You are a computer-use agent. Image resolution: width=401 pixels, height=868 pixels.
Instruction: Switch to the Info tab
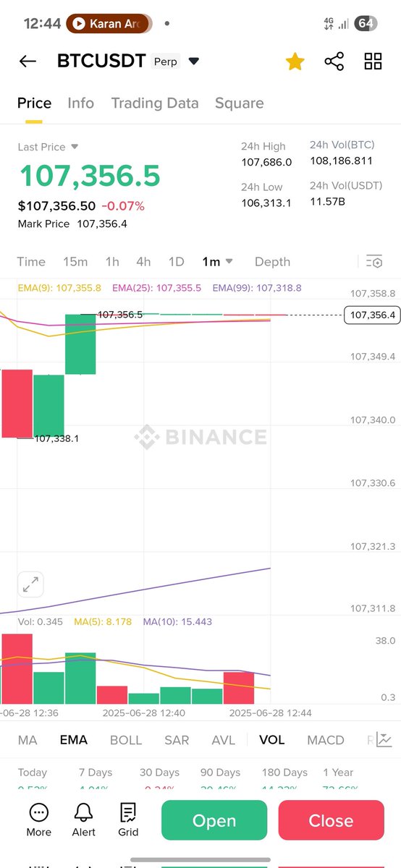(x=80, y=103)
